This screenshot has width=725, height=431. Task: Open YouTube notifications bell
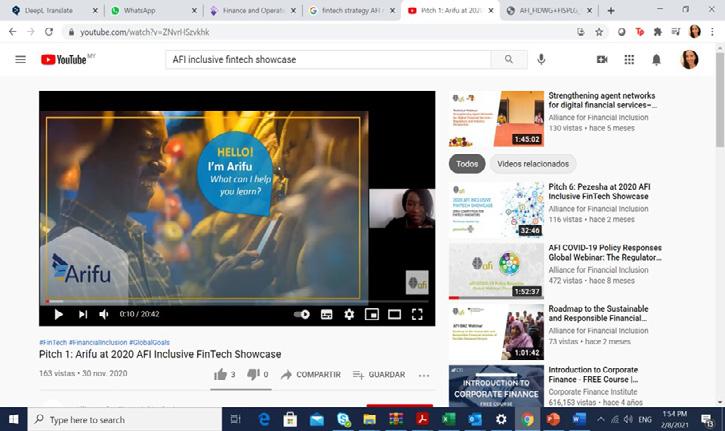click(x=656, y=59)
